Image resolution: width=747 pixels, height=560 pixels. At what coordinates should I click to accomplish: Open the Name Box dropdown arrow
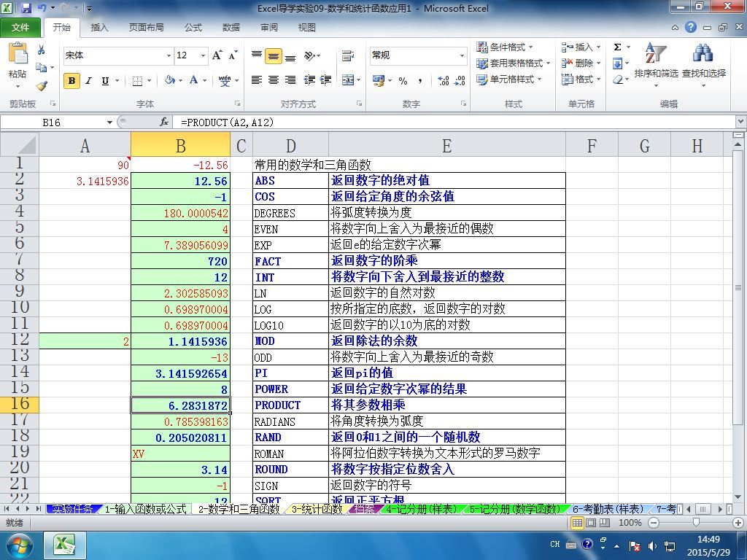pyautogui.click(x=110, y=122)
